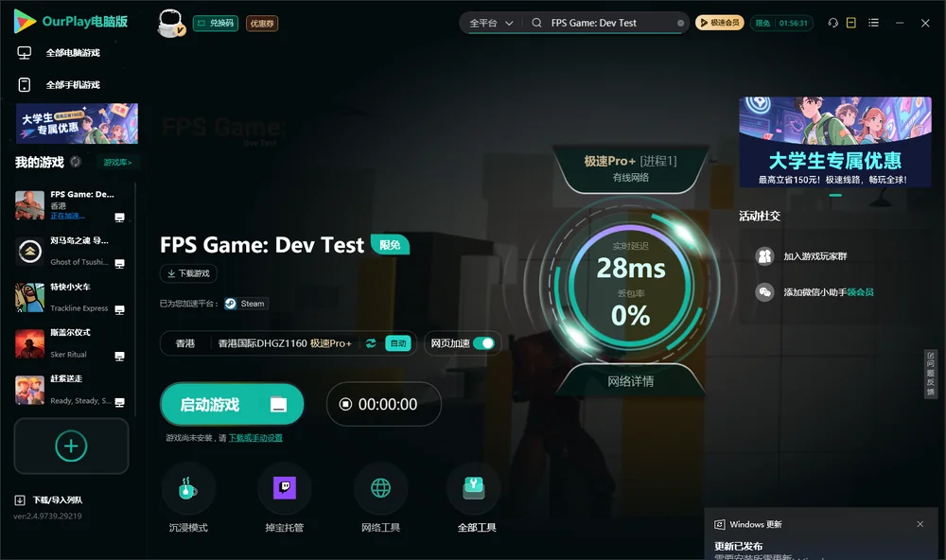
Task: Open customer support headset icon
Action: coord(832,23)
